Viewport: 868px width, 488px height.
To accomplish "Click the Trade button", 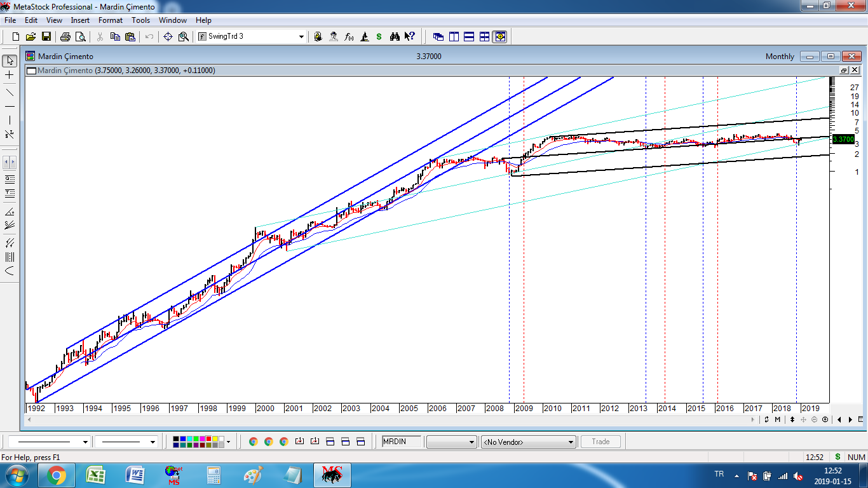I will coord(600,442).
